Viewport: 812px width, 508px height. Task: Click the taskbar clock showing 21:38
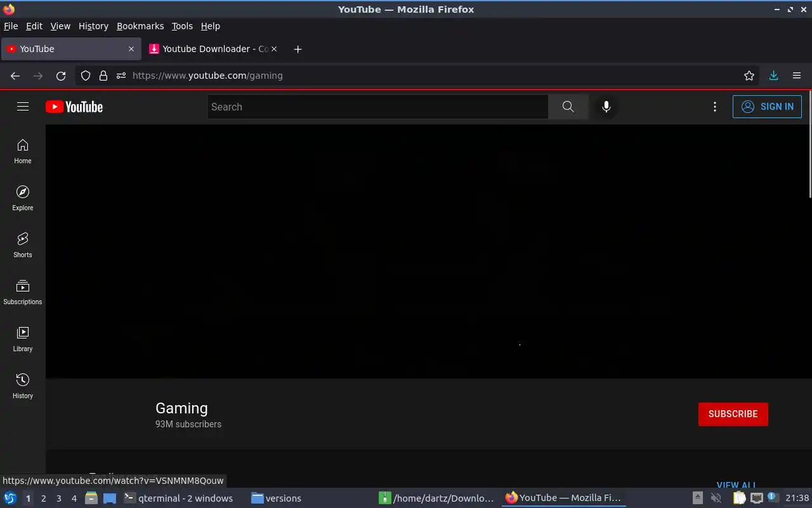(x=797, y=498)
